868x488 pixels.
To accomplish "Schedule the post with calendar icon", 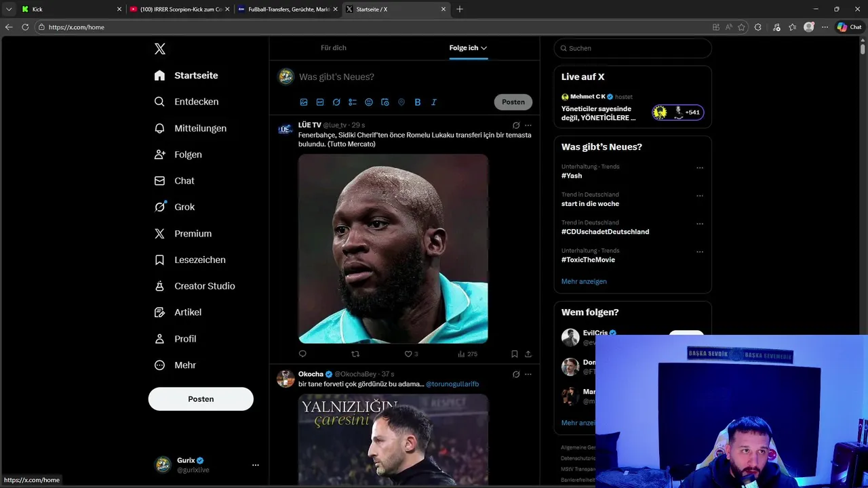I will [x=385, y=102].
